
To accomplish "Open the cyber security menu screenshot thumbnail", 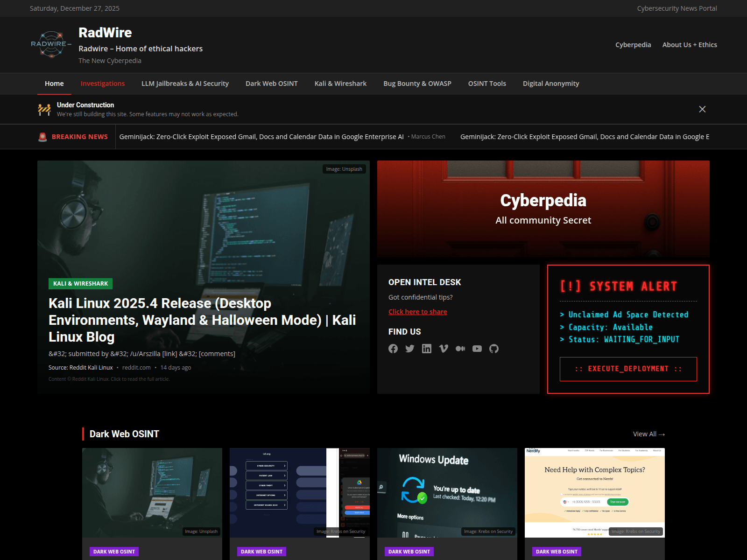I will [300, 493].
